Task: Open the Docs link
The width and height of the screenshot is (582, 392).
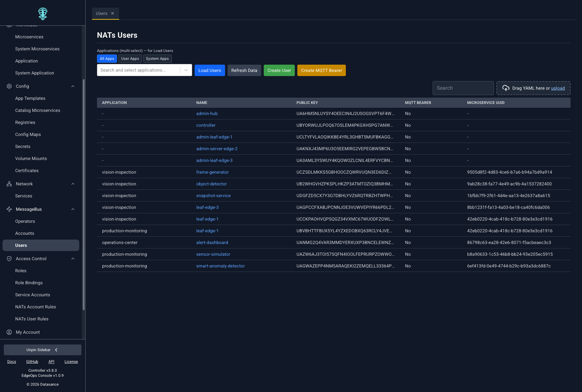Action: click(x=12, y=362)
